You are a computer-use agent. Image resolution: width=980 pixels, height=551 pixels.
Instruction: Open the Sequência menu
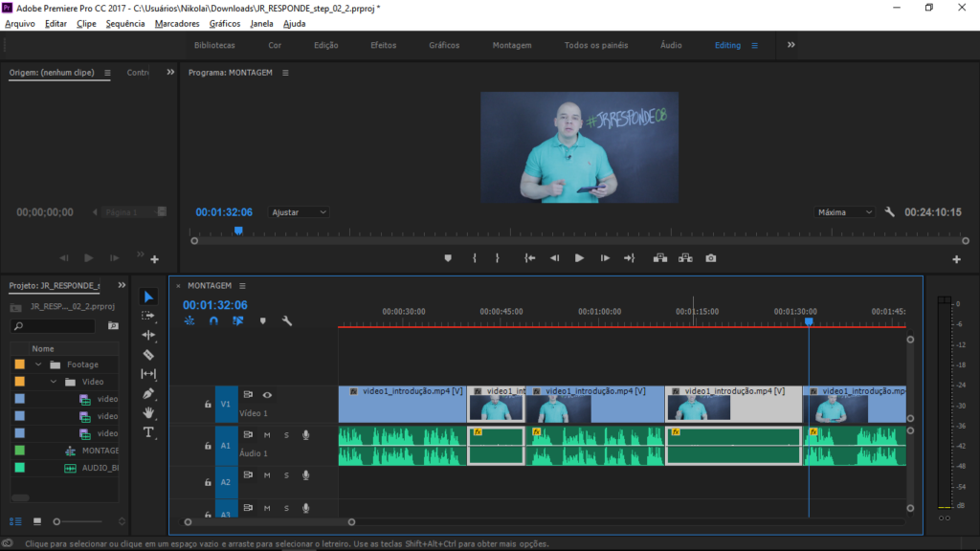click(125, 24)
